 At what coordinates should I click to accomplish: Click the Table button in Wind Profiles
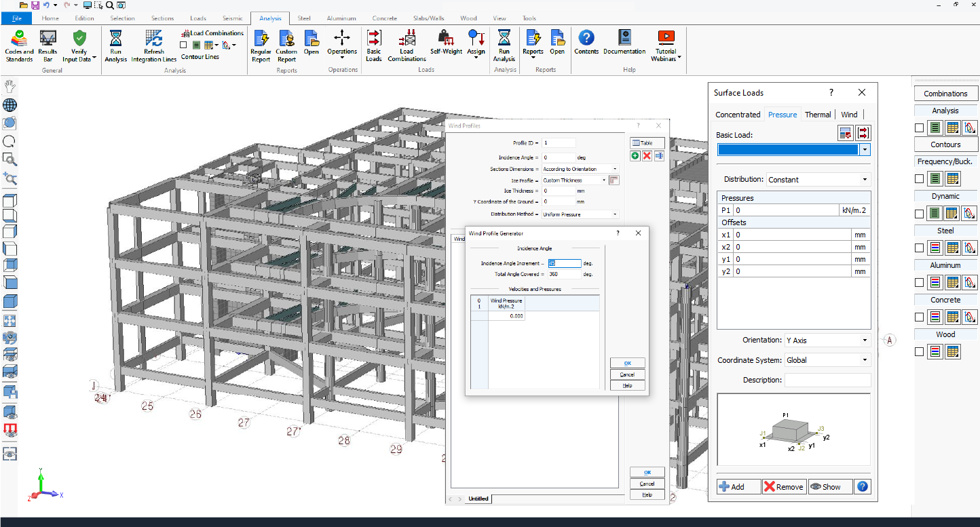coord(647,143)
